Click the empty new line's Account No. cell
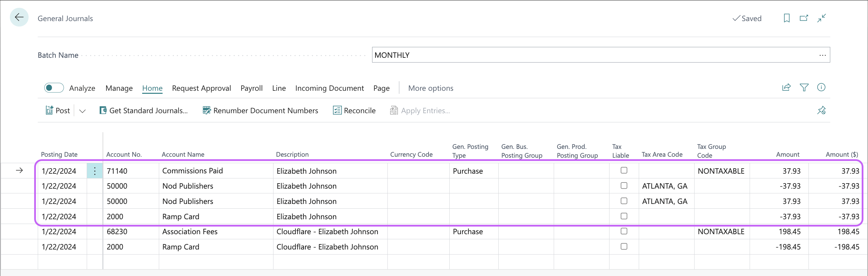Screen dimensions: 868x276 click(131, 262)
